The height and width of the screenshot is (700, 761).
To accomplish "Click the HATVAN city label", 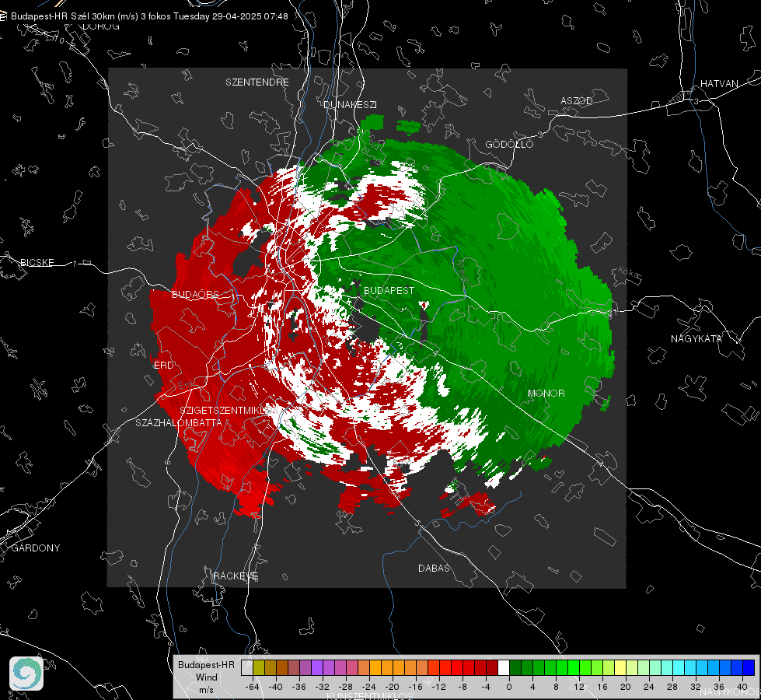I will (719, 83).
